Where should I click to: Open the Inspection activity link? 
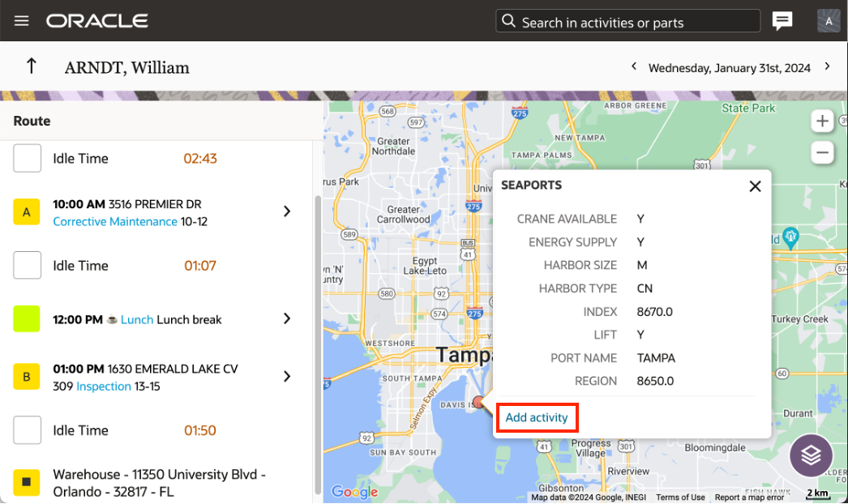[x=104, y=387]
